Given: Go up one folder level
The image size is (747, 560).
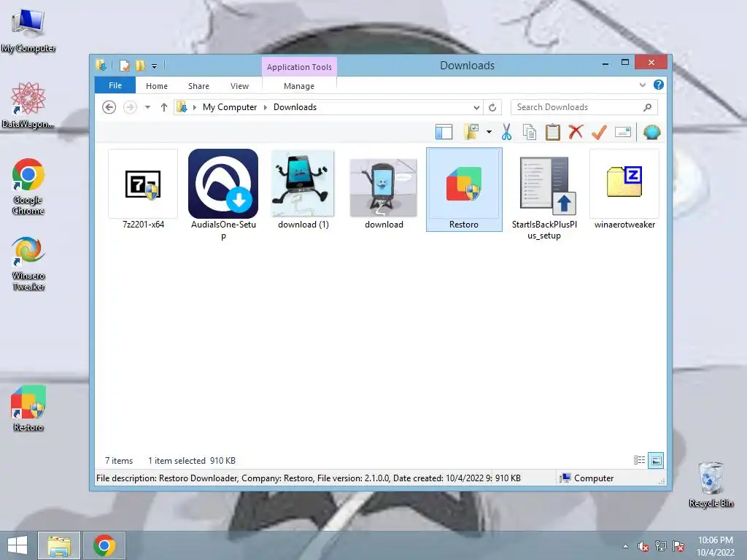Looking at the screenshot, I should pyautogui.click(x=164, y=107).
